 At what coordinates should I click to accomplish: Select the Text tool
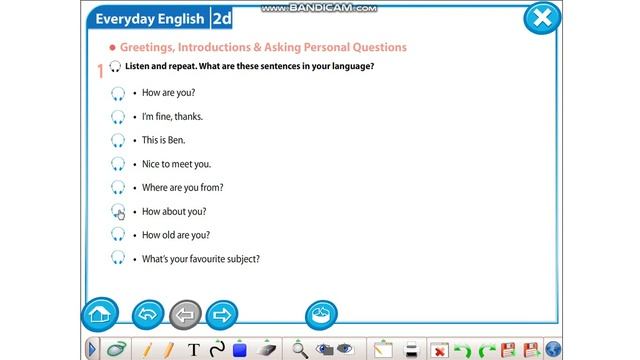tap(194, 350)
